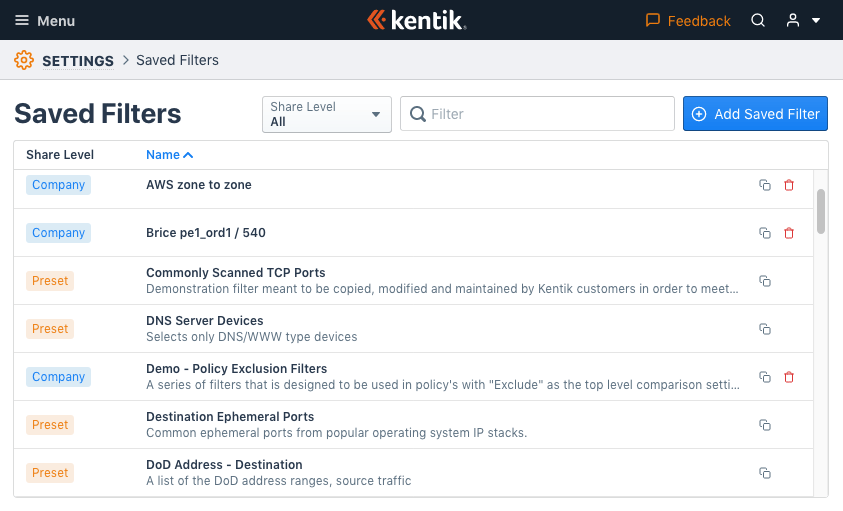Focus the Filter search field
The width and height of the screenshot is (843, 511).
(537, 114)
